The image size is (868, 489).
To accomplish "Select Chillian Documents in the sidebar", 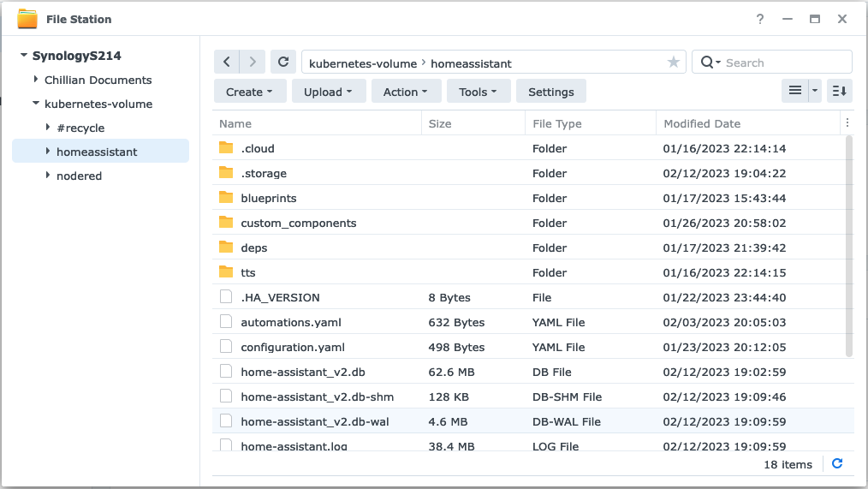I will (98, 80).
